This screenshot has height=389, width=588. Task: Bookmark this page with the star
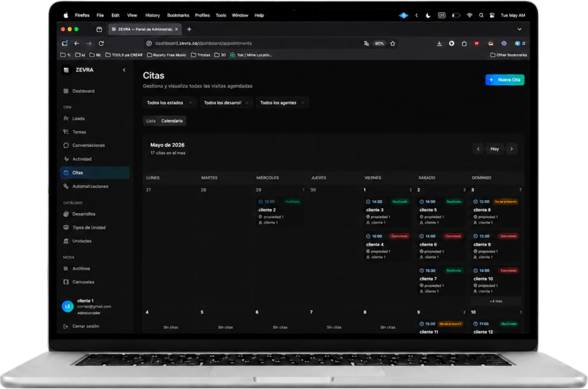[393, 43]
